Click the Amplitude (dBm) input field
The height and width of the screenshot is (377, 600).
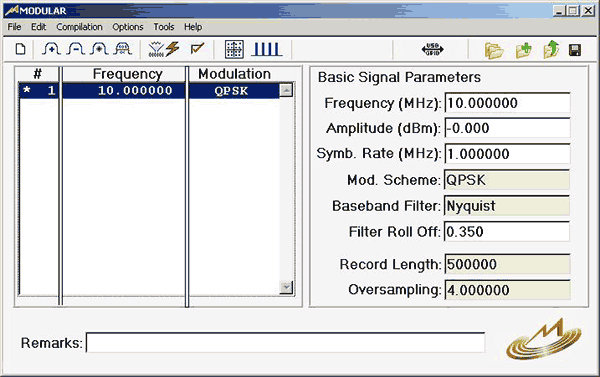coord(507,128)
